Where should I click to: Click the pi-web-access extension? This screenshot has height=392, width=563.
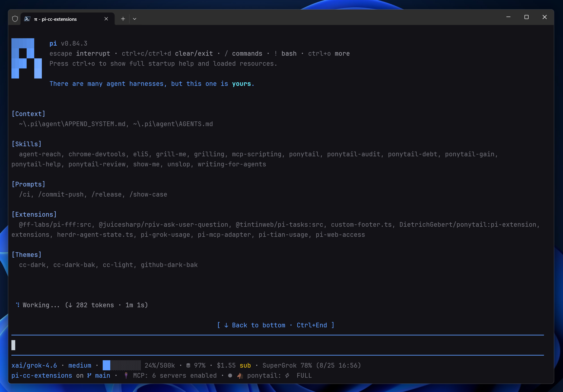click(340, 235)
